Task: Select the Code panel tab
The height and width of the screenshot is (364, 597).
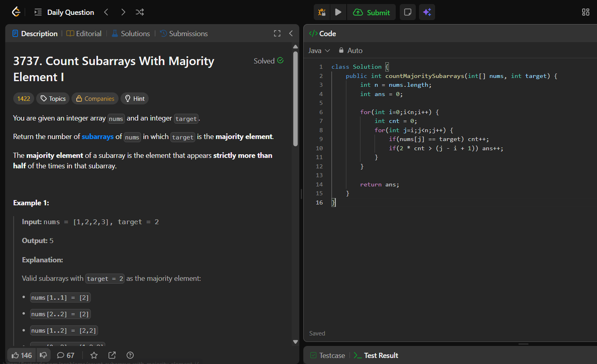Action: [322, 33]
